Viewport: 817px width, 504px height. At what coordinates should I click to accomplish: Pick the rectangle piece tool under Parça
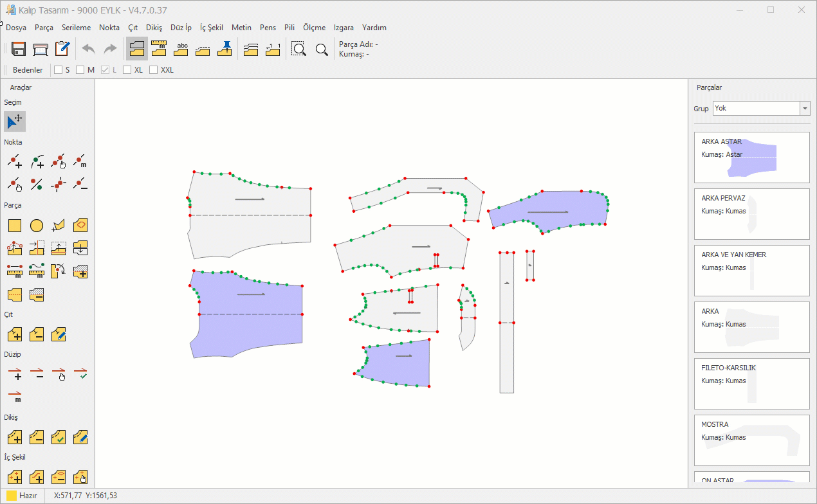tap(15, 226)
